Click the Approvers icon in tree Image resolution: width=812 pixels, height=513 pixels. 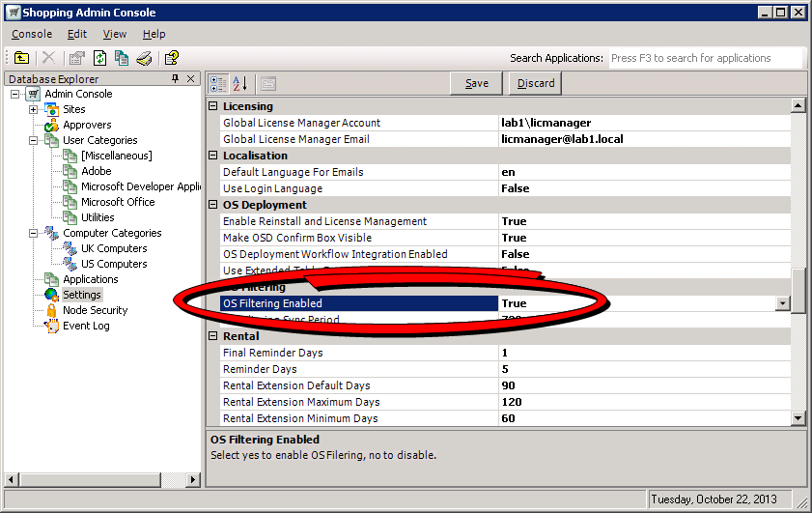(51, 125)
